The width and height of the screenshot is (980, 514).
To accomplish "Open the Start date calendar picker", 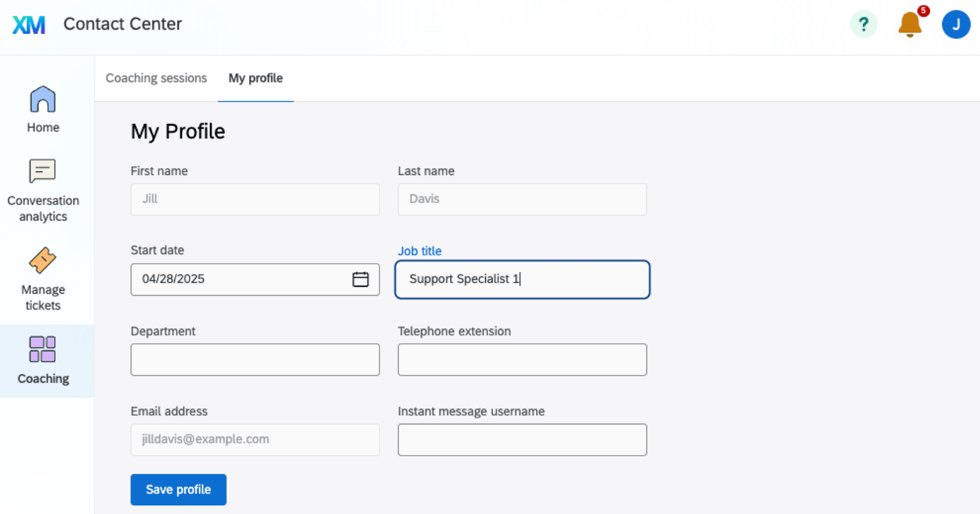I will 360,279.
